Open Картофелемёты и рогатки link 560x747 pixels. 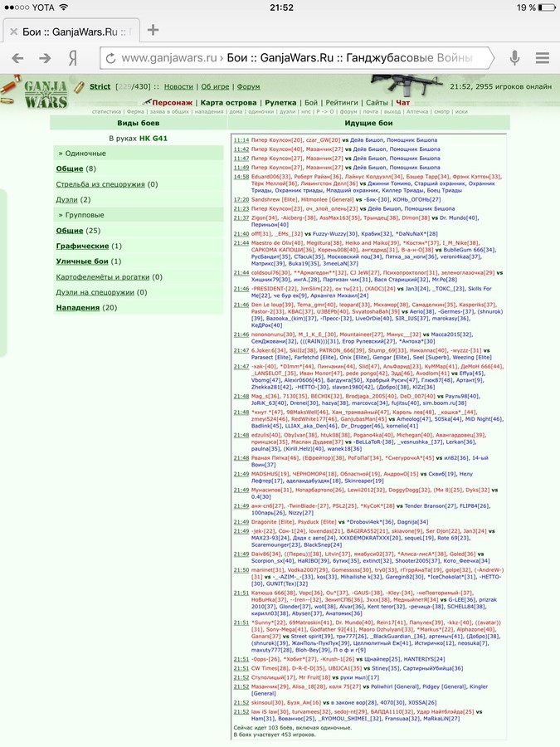coord(103,276)
